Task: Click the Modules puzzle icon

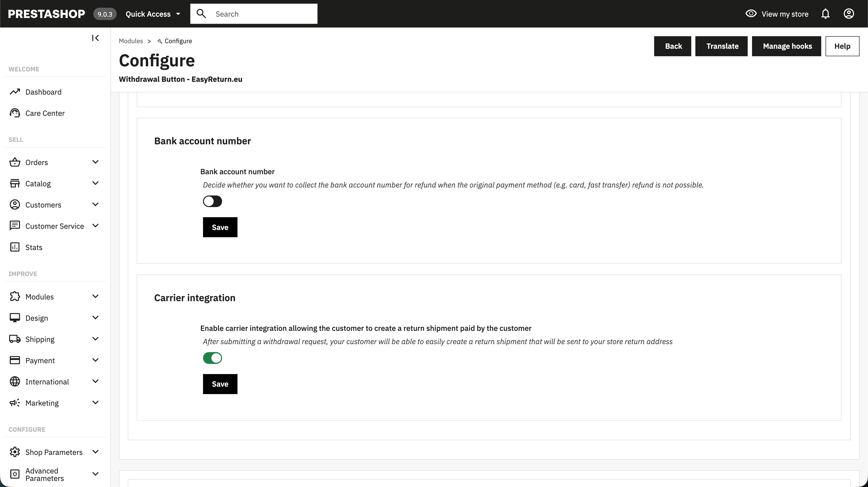Action: (x=15, y=296)
